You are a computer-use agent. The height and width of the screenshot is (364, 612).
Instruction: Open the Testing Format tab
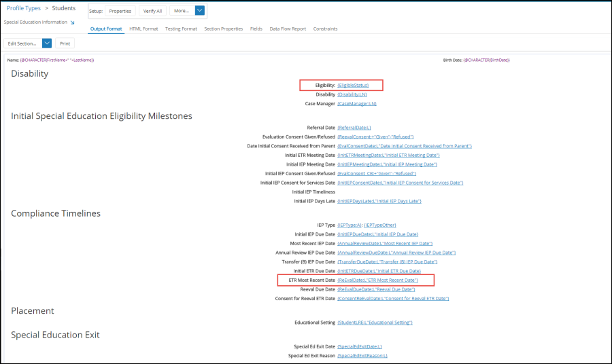pos(181,29)
